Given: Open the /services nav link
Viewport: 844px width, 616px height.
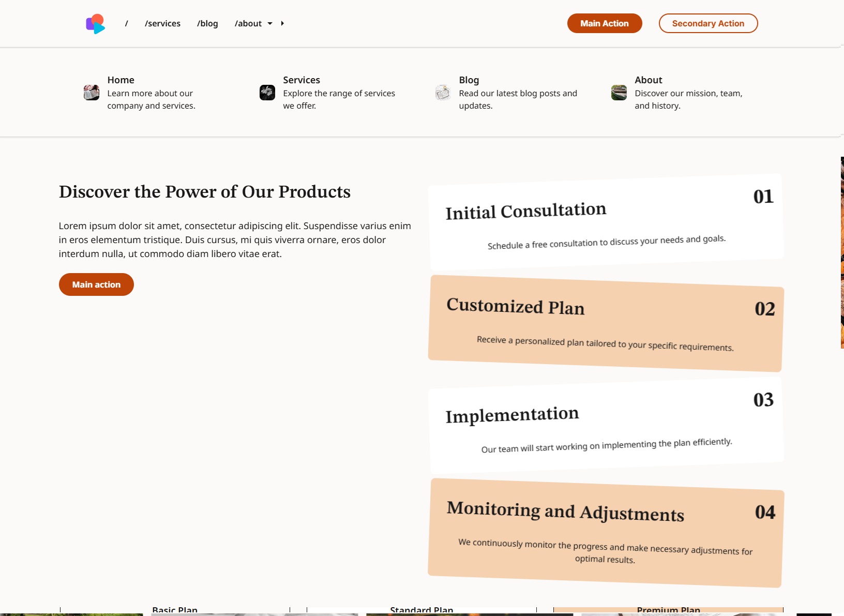Looking at the screenshot, I should (x=162, y=24).
